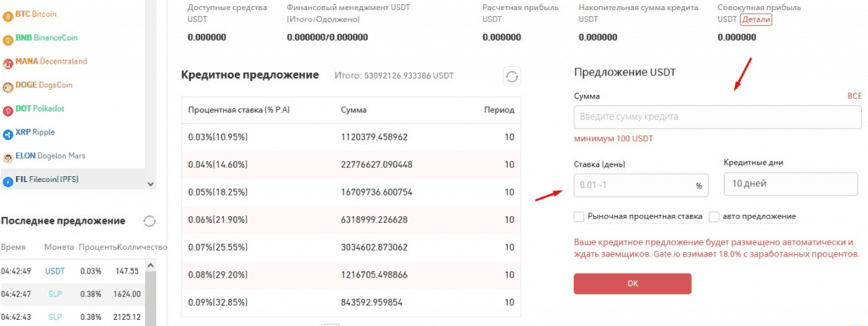Click the Период column header
This screenshot has width=868, height=326.
coord(498,110)
